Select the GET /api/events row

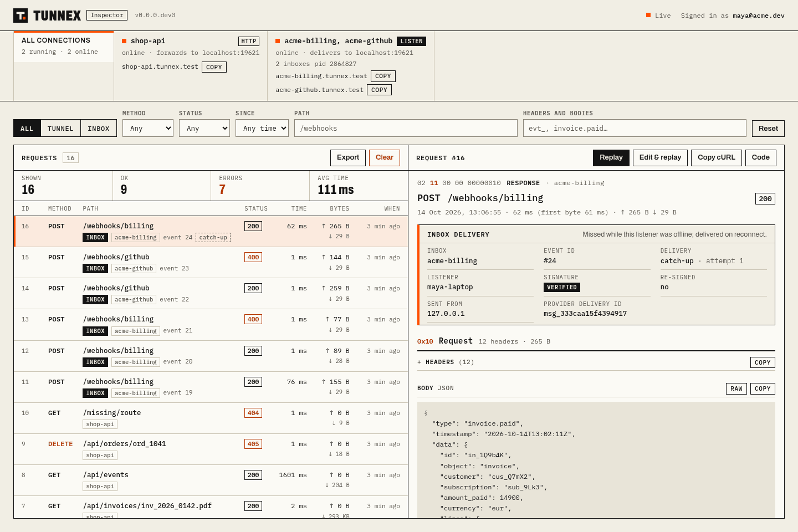coord(211,480)
